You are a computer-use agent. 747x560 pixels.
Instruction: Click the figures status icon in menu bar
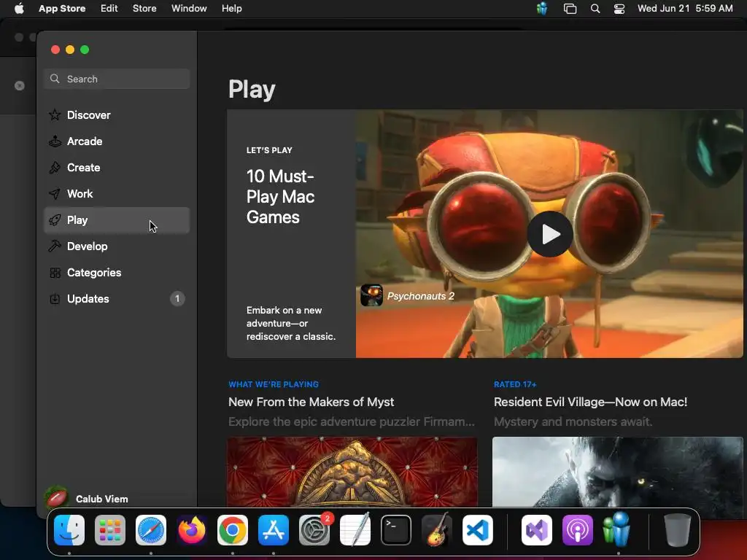coord(542,9)
